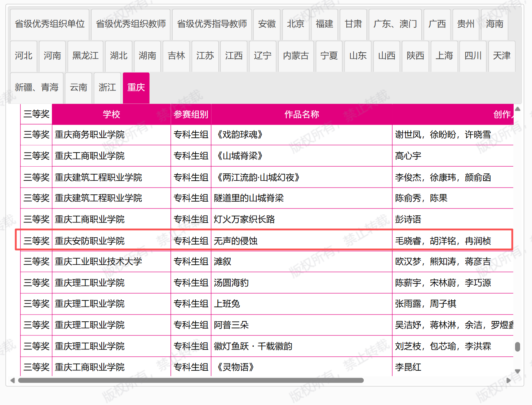The image size is (532, 405).
Task: Click the vertical scrollbar up arrow
Action: click(518, 109)
